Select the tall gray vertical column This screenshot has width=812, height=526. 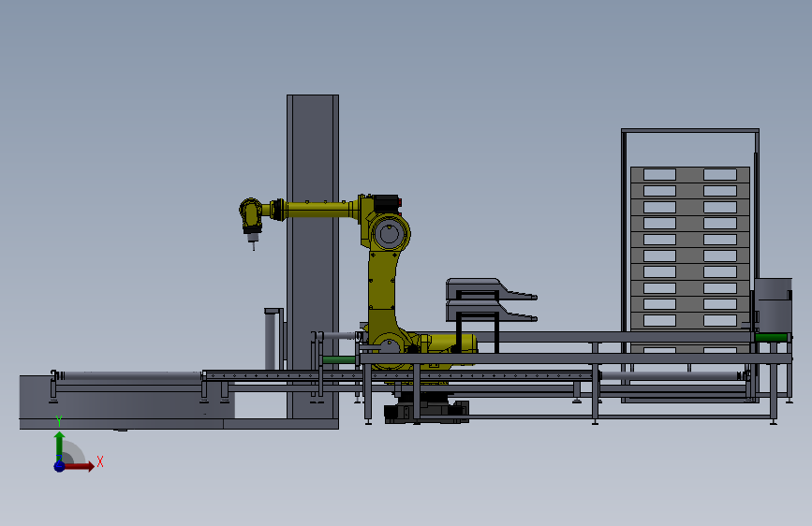313,256
